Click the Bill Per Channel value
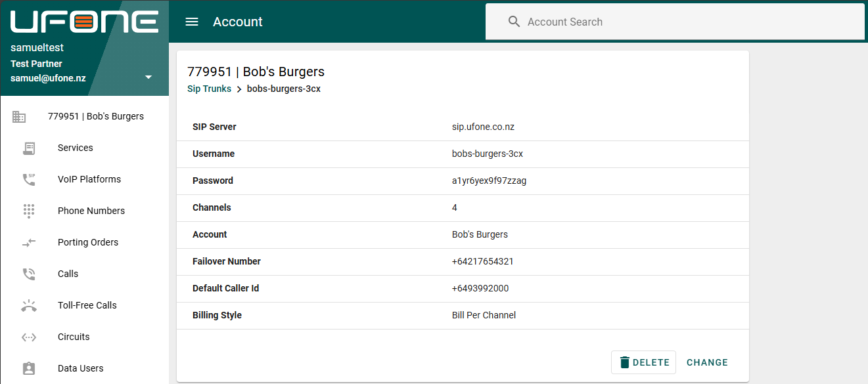 click(484, 315)
